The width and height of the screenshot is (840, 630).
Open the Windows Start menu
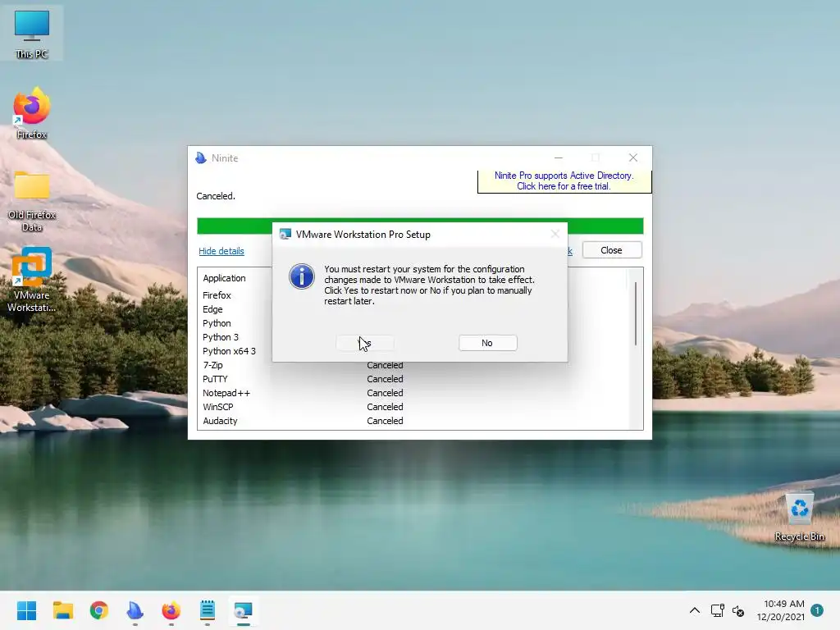[x=26, y=610]
